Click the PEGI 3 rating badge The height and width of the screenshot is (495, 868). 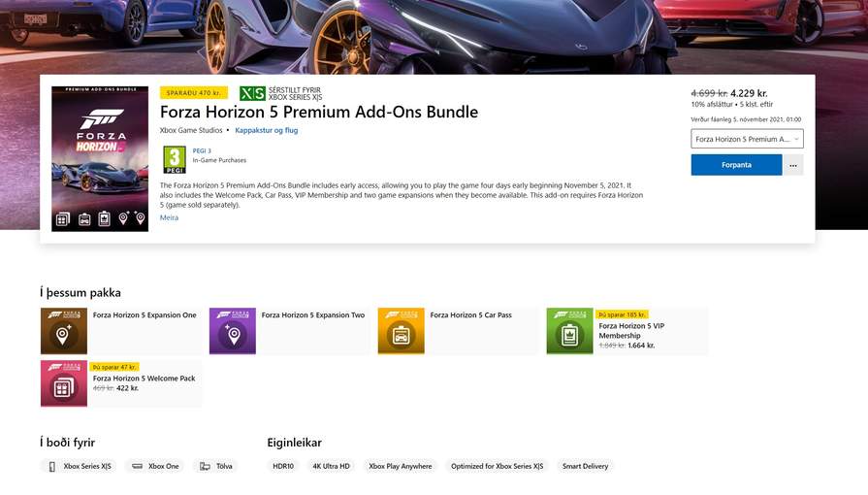pos(175,159)
